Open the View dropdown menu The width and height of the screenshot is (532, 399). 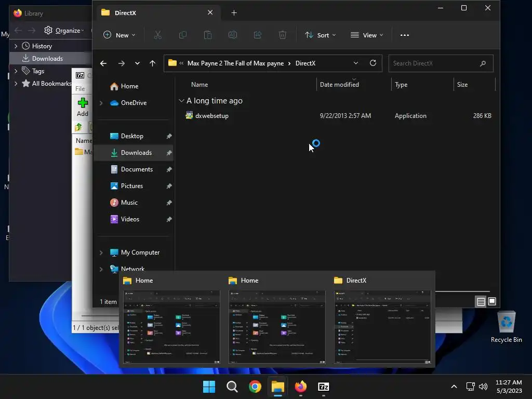click(x=367, y=35)
